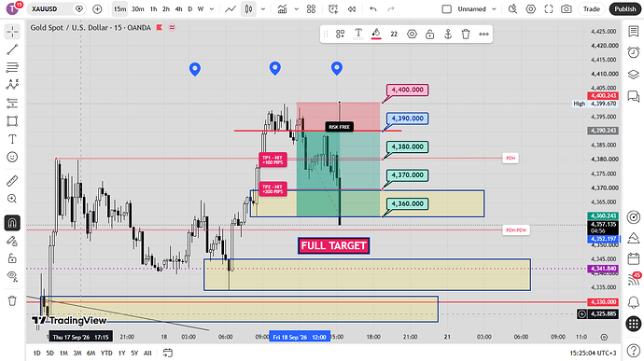This screenshot has width=644, height=361.
Task: Open the Fibonacci and Gann tools
Action: (x=12, y=67)
